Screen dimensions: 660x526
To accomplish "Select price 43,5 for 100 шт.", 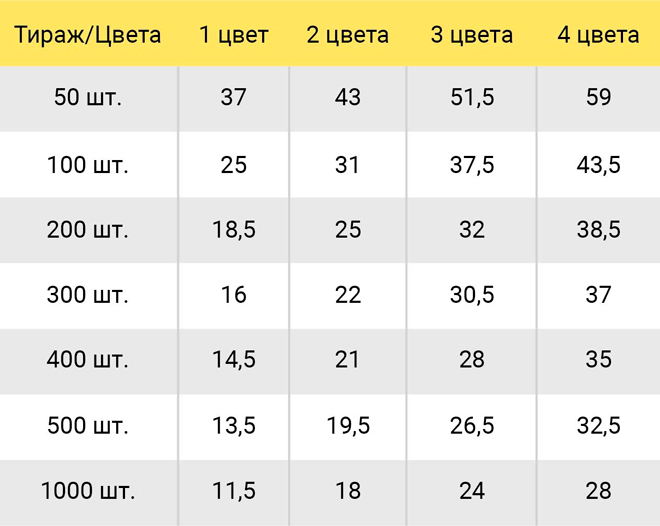I will pos(598,165).
